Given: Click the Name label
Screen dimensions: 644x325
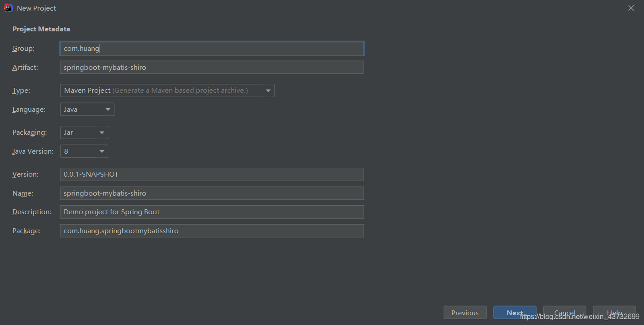Looking at the screenshot, I should pyautogui.click(x=23, y=193).
